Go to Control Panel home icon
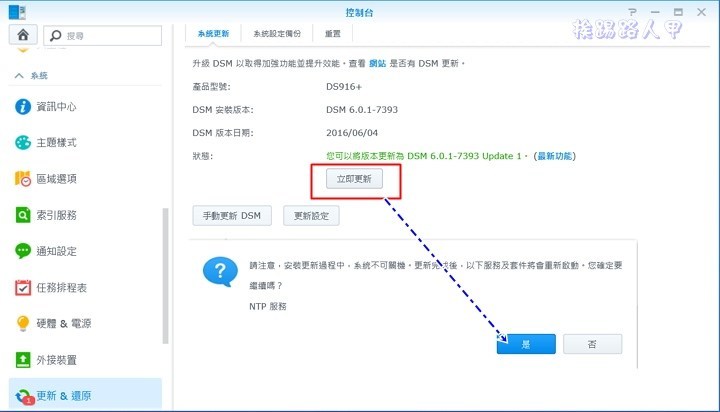 pos(23,35)
